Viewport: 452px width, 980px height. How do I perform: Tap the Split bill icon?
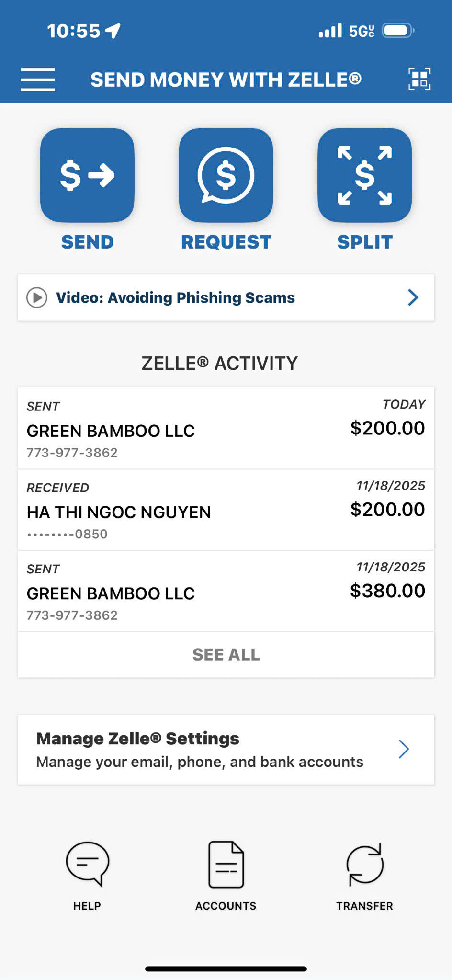tap(364, 175)
